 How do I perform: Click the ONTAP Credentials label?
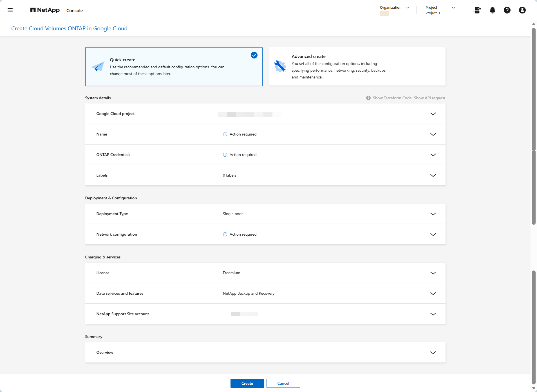113,155
